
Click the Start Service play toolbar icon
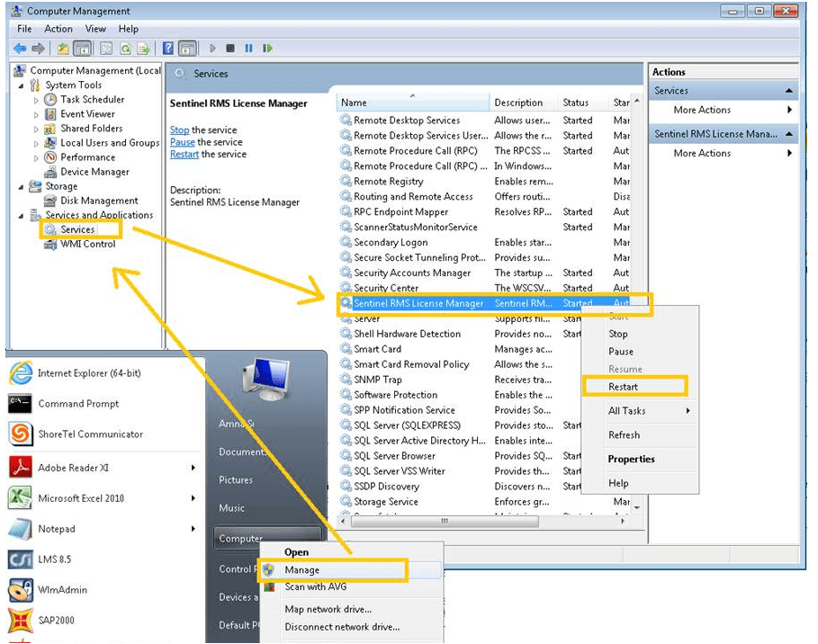(x=212, y=49)
